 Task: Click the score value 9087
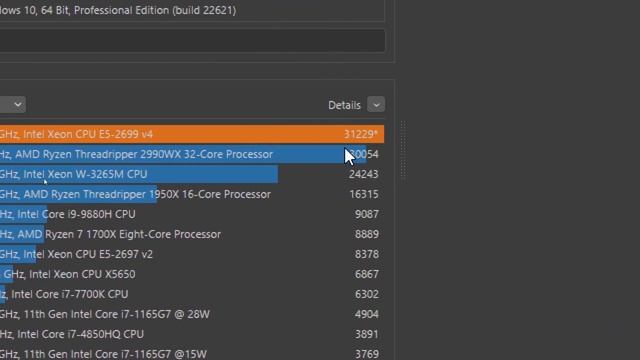point(367,214)
